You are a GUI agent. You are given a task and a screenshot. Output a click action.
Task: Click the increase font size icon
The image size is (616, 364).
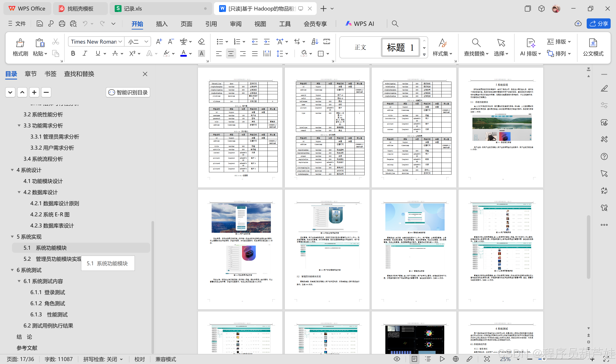click(159, 41)
